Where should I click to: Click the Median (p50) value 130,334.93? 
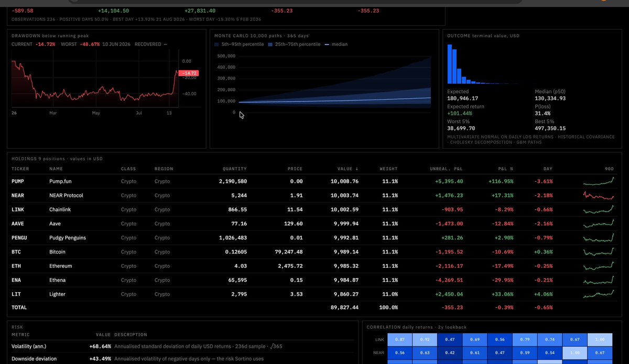tap(550, 98)
